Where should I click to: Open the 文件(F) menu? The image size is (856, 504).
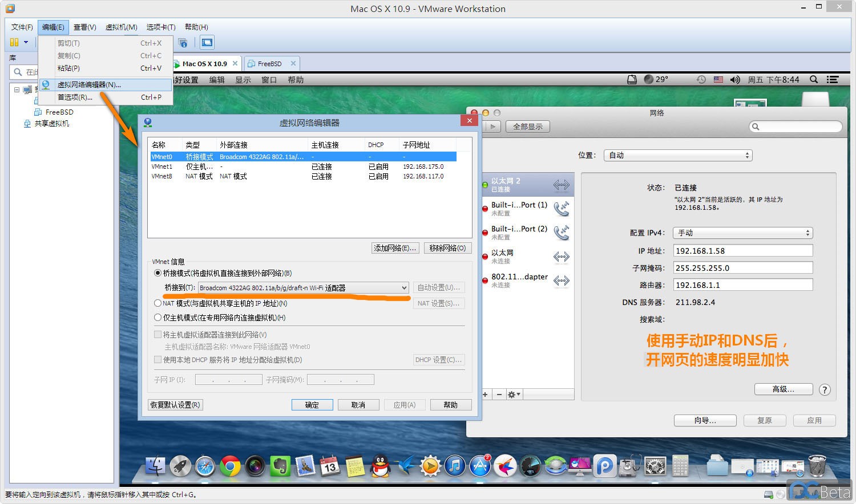click(22, 27)
